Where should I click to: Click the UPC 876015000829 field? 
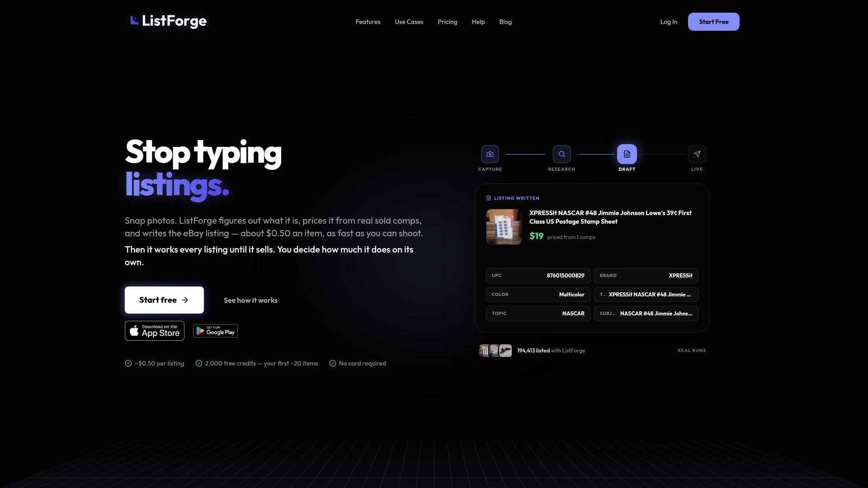click(x=538, y=276)
